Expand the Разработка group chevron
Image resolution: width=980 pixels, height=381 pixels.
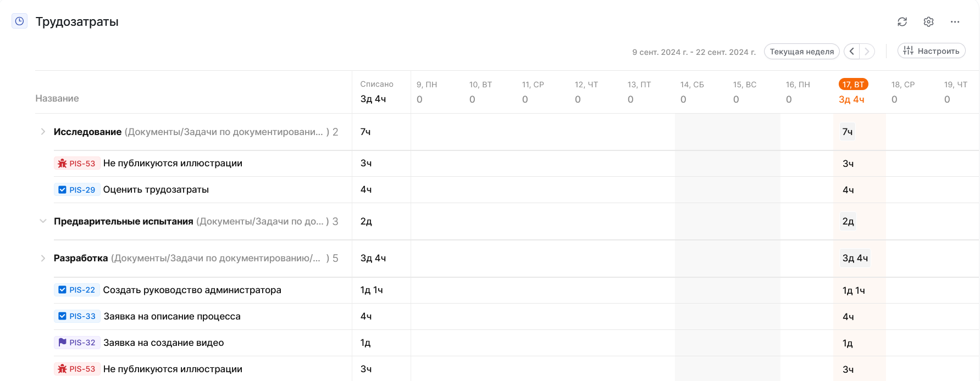[x=43, y=258]
